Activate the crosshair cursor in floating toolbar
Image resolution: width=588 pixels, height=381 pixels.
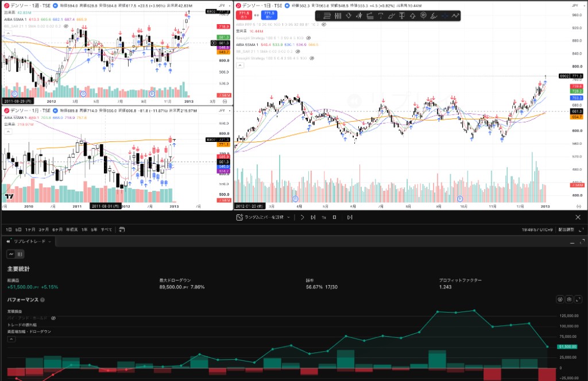point(445,16)
